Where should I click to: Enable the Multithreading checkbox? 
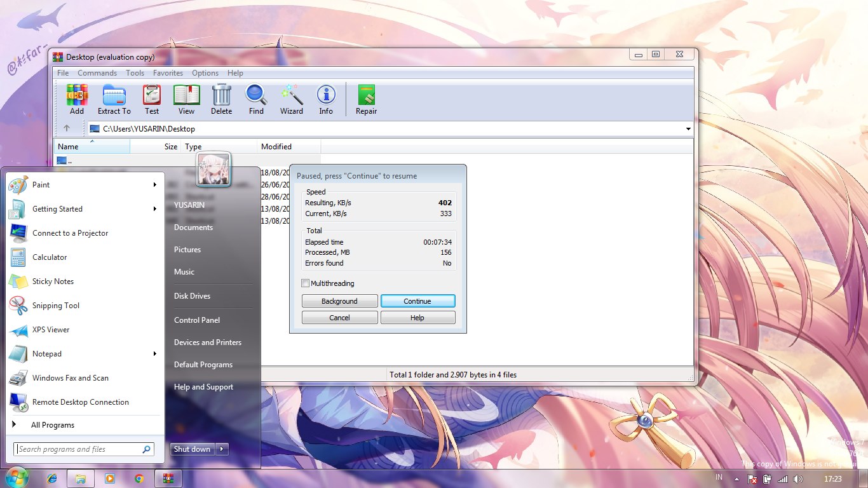[306, 283]
